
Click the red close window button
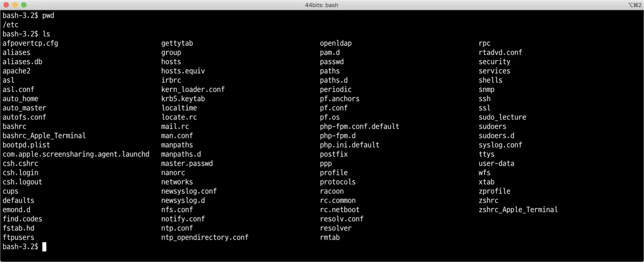pos(6,5)
